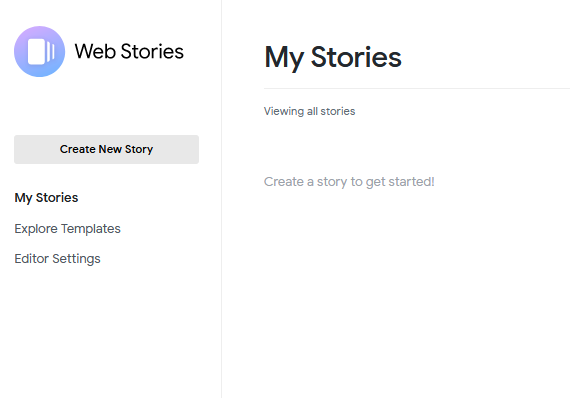Viewport: 570px width, 398px height.
Task: Click the Web Stories gradient logo icon
Action: tap(40, 51)
